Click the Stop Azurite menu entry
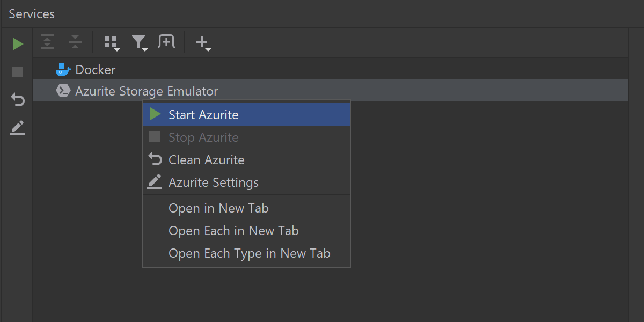Viewport: 644px width, 322px height. (x=203, y=137)
